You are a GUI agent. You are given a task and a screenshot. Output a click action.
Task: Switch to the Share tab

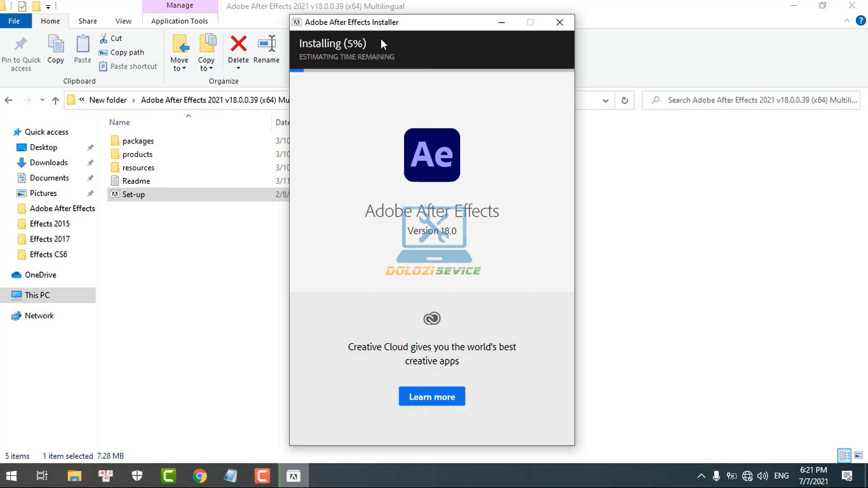[87, 20]
